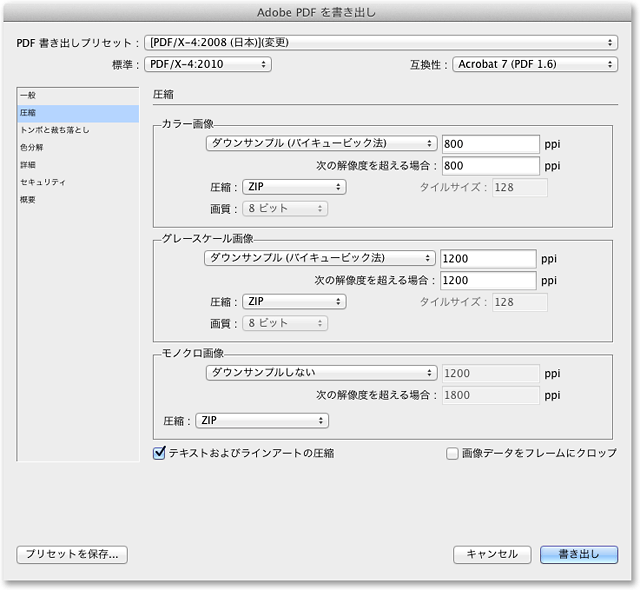Open the PDF書き出しプリセット dropdown
Viewport: 640px width, 590px height.
pos(380,42)
